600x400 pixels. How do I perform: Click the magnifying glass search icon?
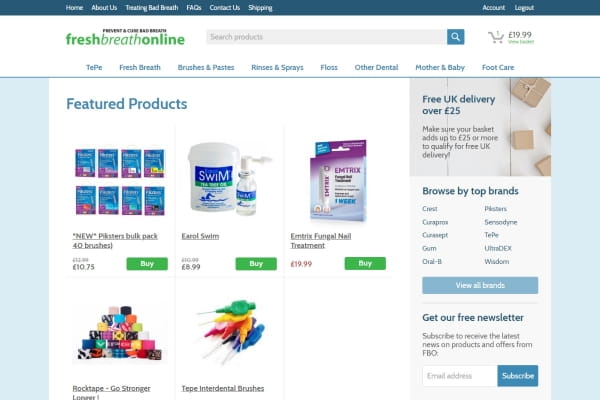(455, 37)
